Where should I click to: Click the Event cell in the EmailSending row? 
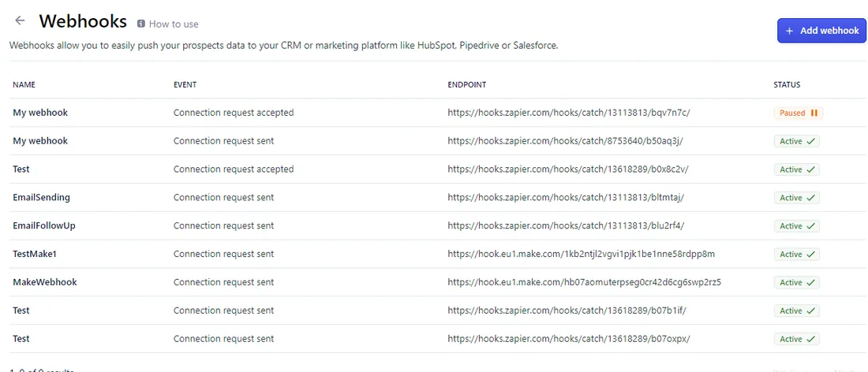[223, 197]
